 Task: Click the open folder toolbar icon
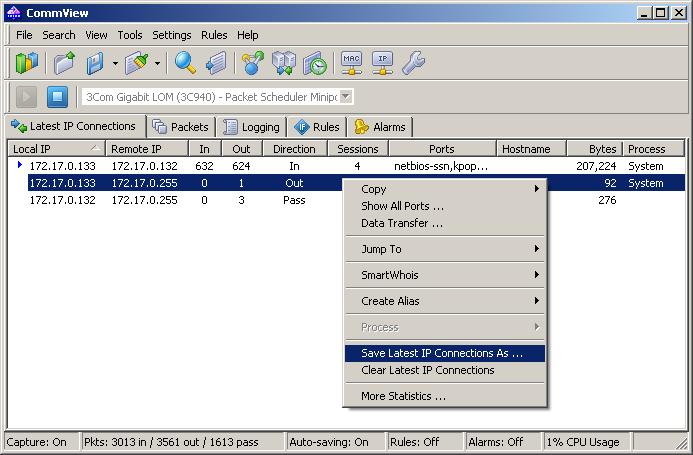65,63
